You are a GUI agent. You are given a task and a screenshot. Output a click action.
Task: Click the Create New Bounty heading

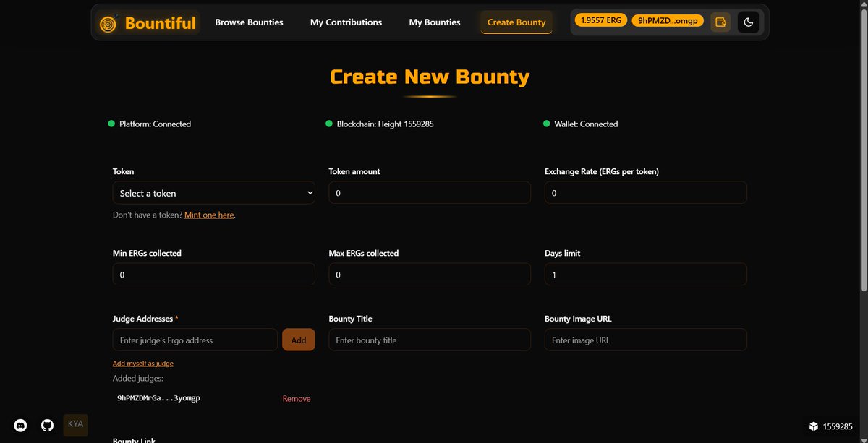(430, 77)
